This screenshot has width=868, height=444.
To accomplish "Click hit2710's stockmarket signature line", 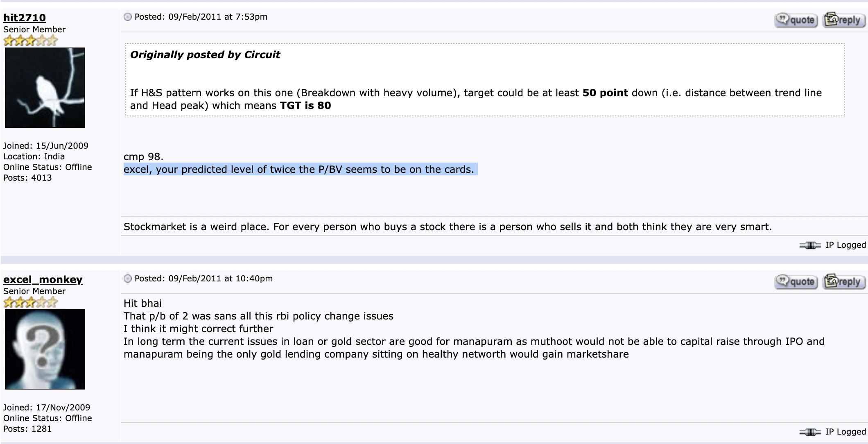I will coord(448,227).
